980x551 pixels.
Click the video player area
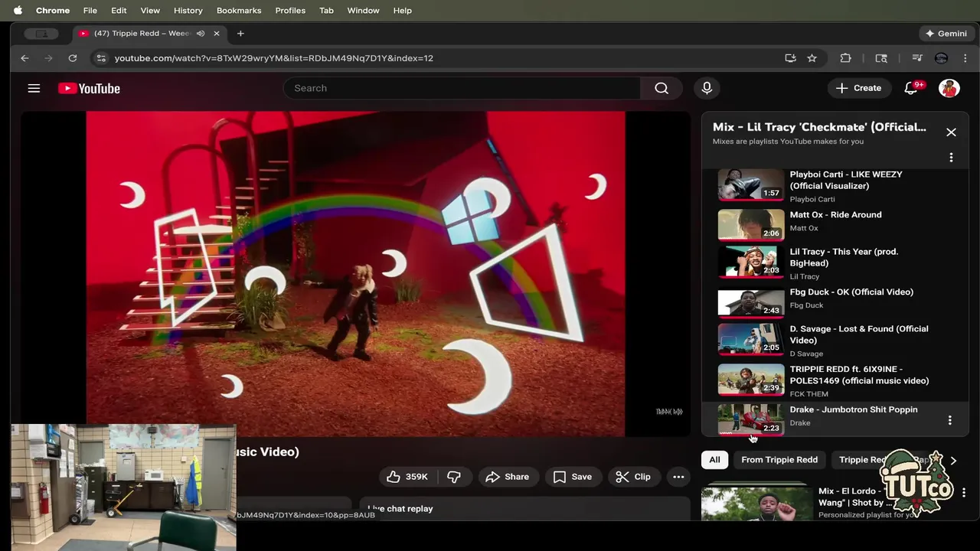tap(355, 274)
